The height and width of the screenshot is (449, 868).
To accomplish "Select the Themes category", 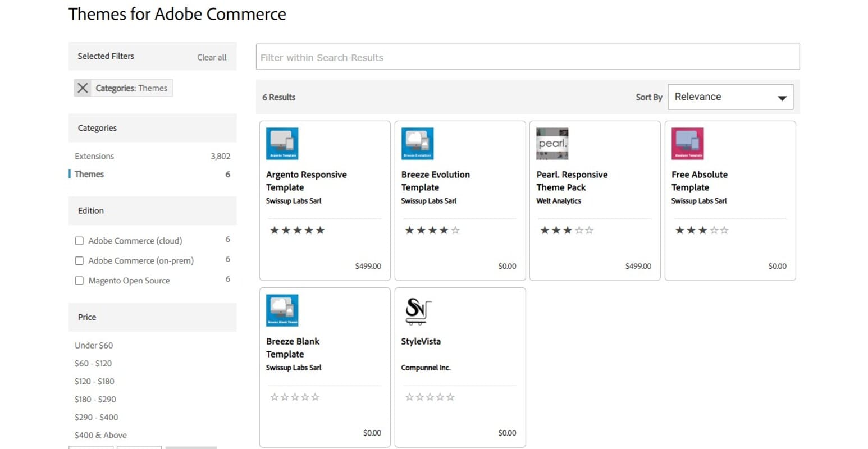I will [x=89, y=174].
